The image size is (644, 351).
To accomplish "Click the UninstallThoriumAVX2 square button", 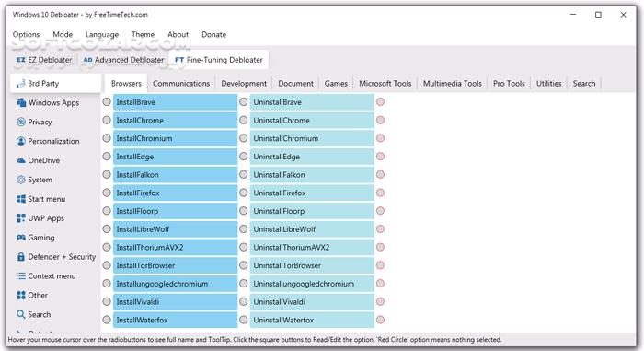I will coord(312,247).
